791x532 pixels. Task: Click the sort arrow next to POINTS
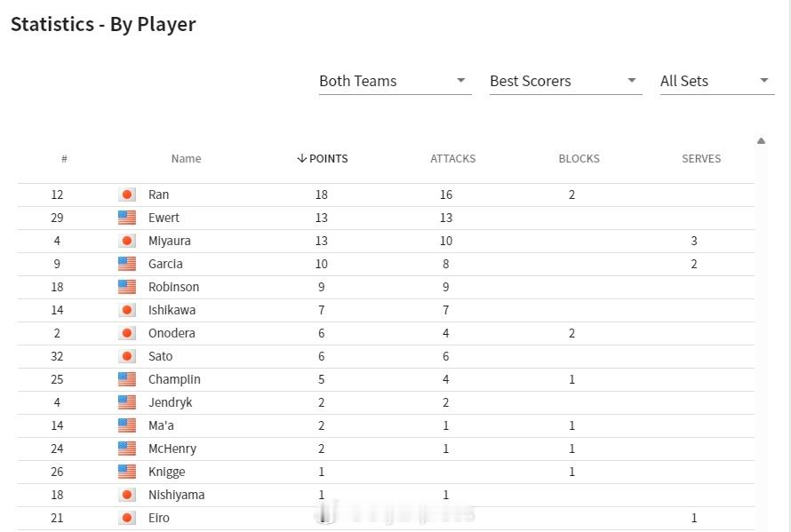[301, 158]
